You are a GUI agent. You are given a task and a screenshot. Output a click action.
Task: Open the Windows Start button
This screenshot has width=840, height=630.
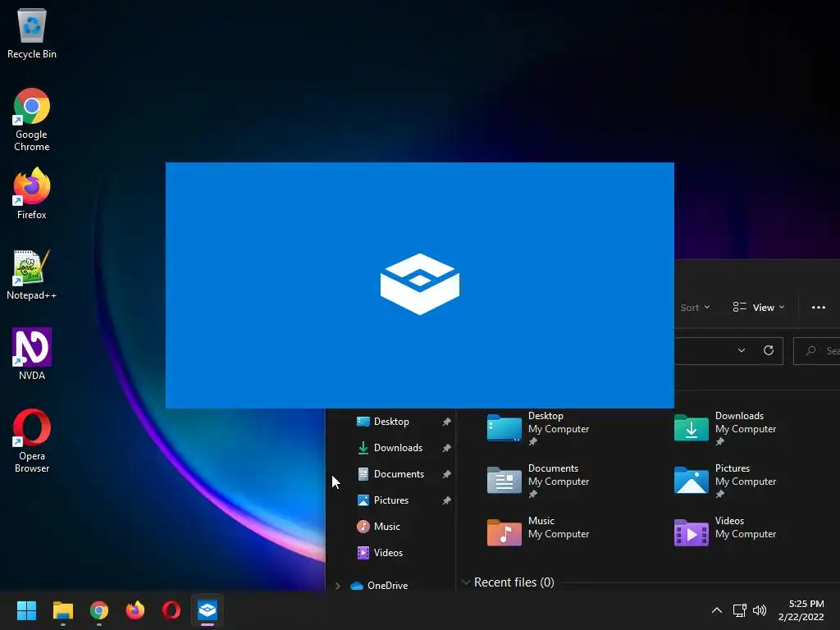click(26, 610)
